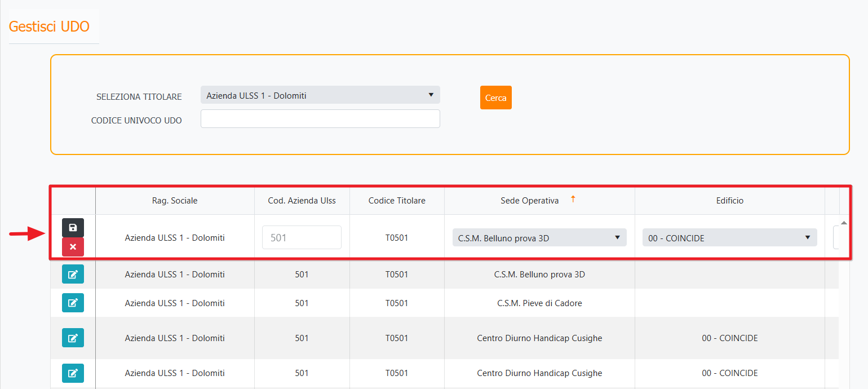Focus the Codice Univoco UDO text field
This screenshot has height=389, width=868.
320,119
